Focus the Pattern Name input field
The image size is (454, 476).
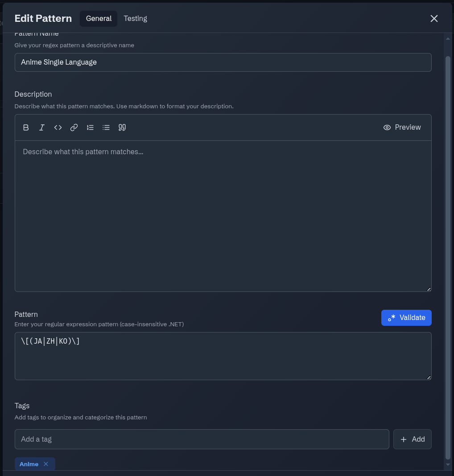[x=223, y=62]
